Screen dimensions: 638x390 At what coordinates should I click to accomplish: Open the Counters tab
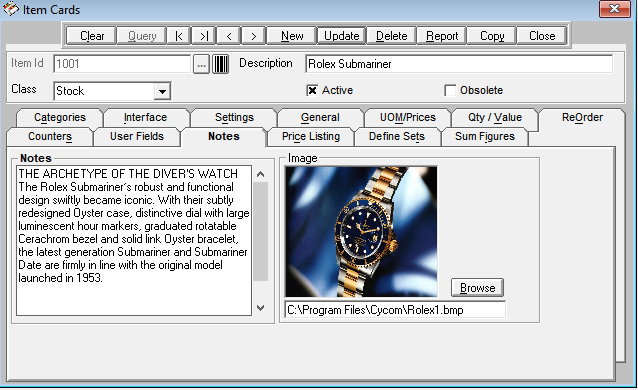pos(50,137)
